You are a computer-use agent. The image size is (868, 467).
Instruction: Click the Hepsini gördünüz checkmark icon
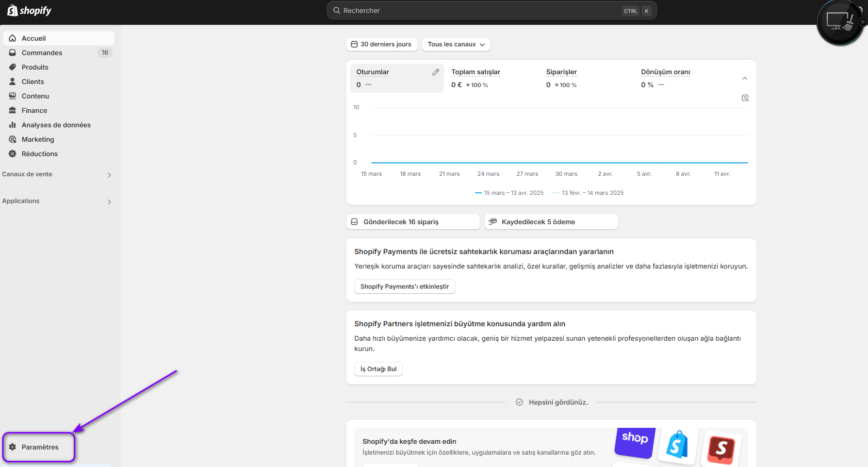point(519,402)
